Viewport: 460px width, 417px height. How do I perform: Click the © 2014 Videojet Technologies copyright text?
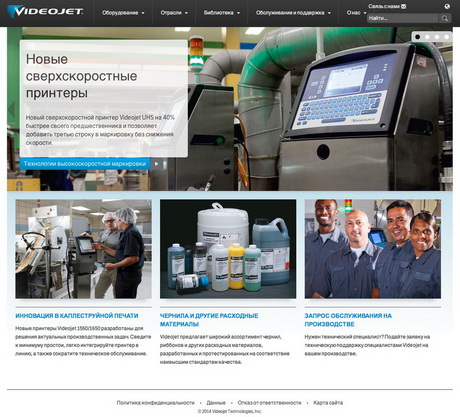coord(230,411)
